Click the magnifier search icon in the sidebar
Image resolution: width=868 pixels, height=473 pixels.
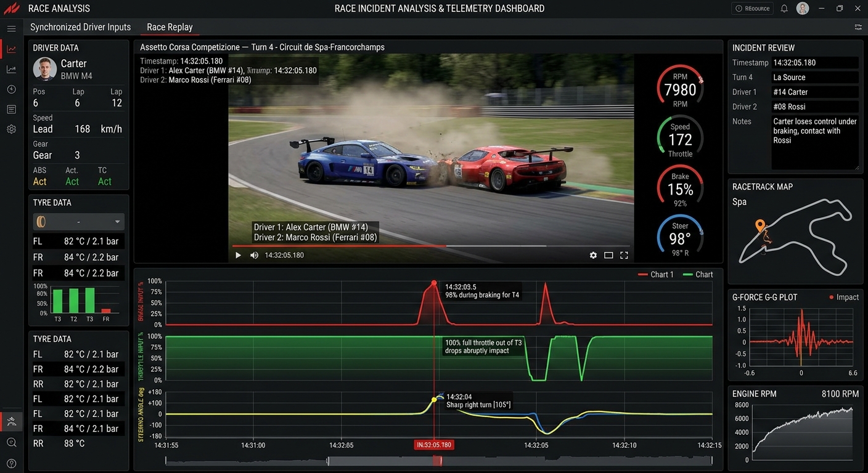click(x=11, y=442)
